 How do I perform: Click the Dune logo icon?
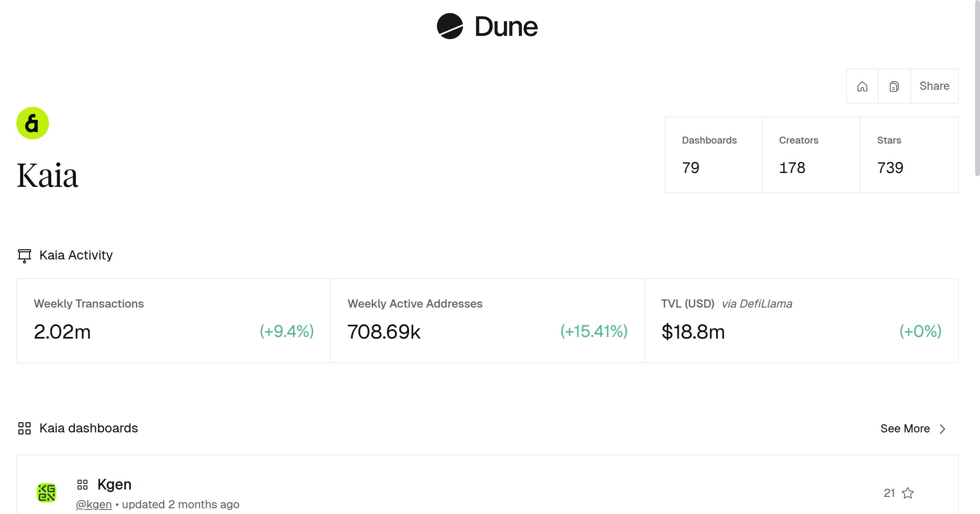(450, 27)
